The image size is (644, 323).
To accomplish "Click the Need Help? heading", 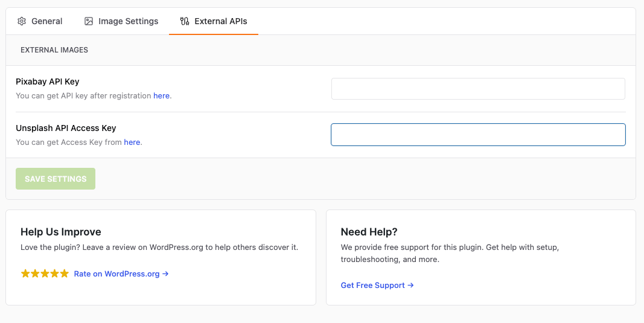I will coord(369,232).
